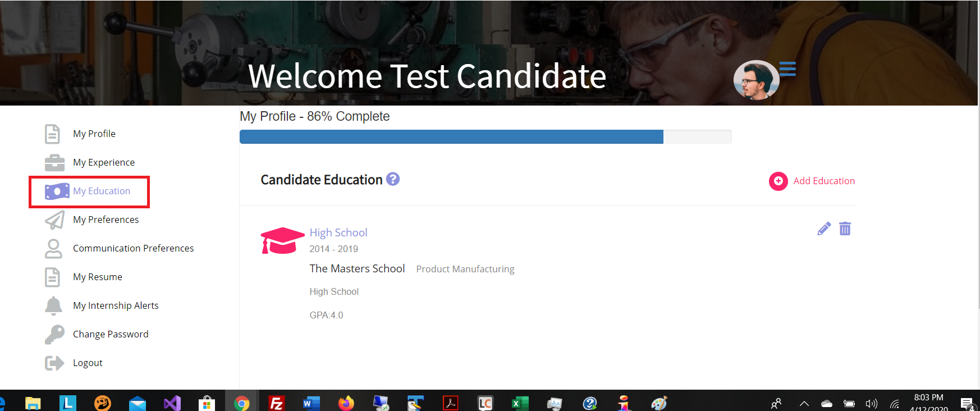Open the hamburger menu near profile photo
Image resolution: width=980 pixels, height=411 pixels.
tap(787, 68)
